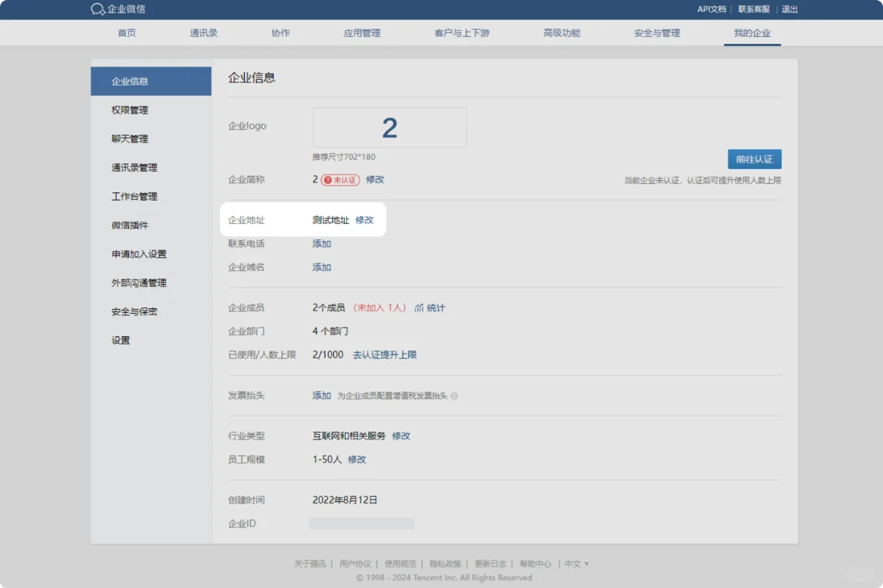Add an enterprise domain name
This screenshot has height=588, width=883.
coord(321,267)
